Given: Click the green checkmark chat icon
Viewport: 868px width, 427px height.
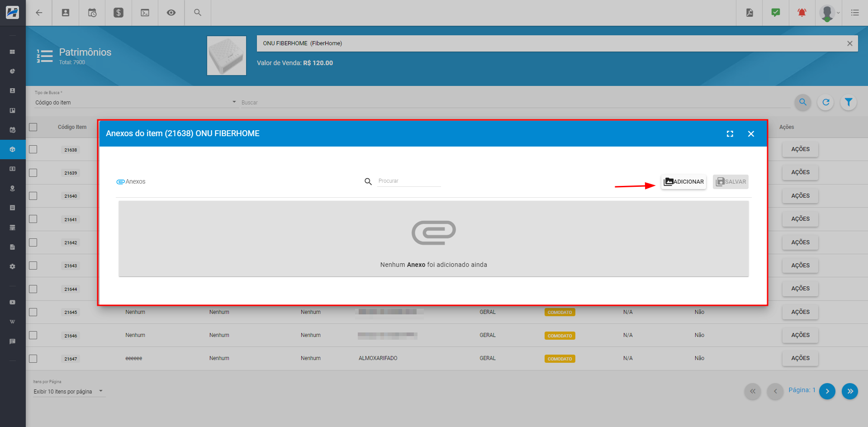Looking at the screenshot, I should [x=776, y=13].
